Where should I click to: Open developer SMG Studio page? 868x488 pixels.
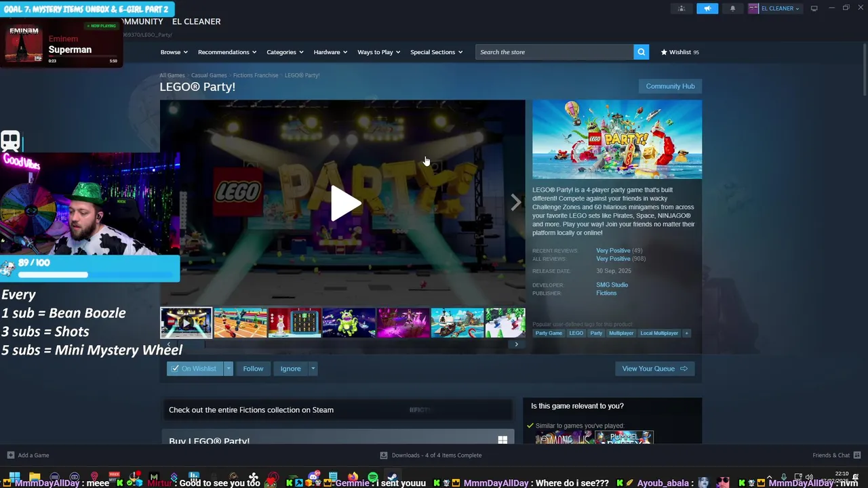click(612, 285)
